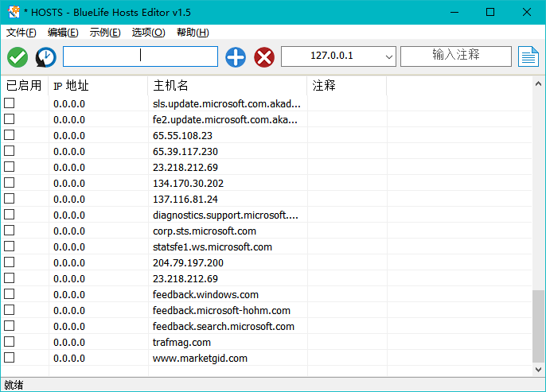Open the 文件(F) menu
Image resolution: width=546 pixels, height=392 pixels.
21,33
